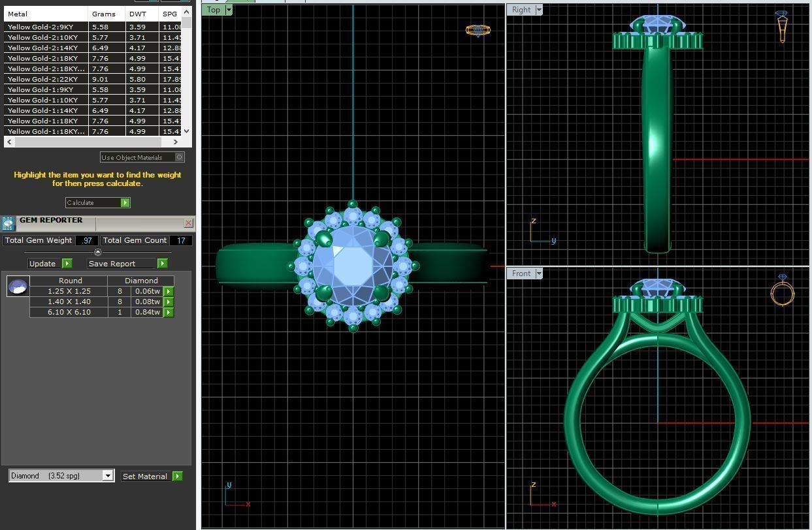Open the Front viewport dropdown arrow
The height and width of the screenshot is (530, 812).
pos(539,273)
